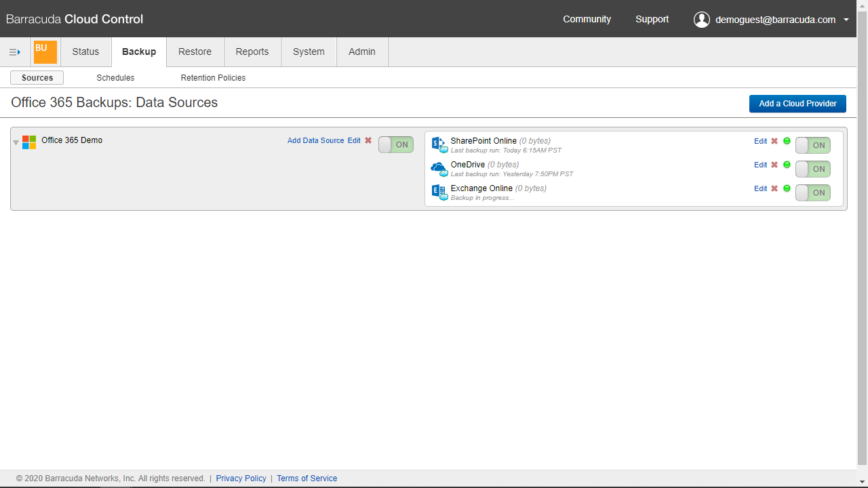This screenshot has height=488, width=868.
Task: Edit the Office 365 Demo provider
Action: tap(354, 140)
